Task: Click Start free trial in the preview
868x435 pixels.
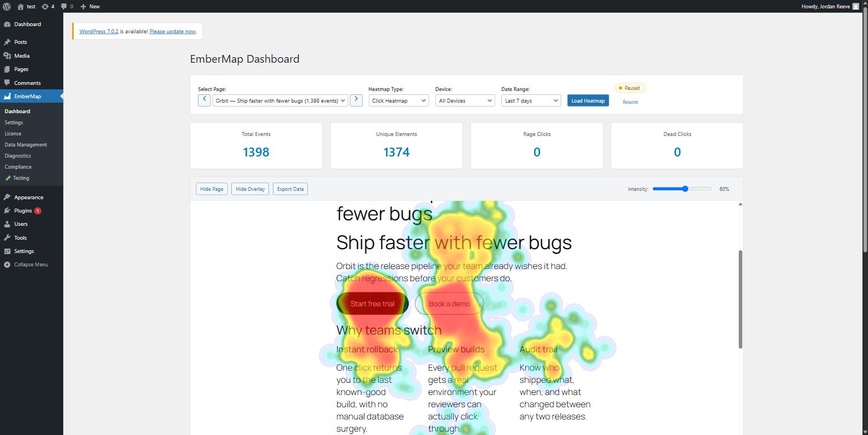Action: (372, 304)
